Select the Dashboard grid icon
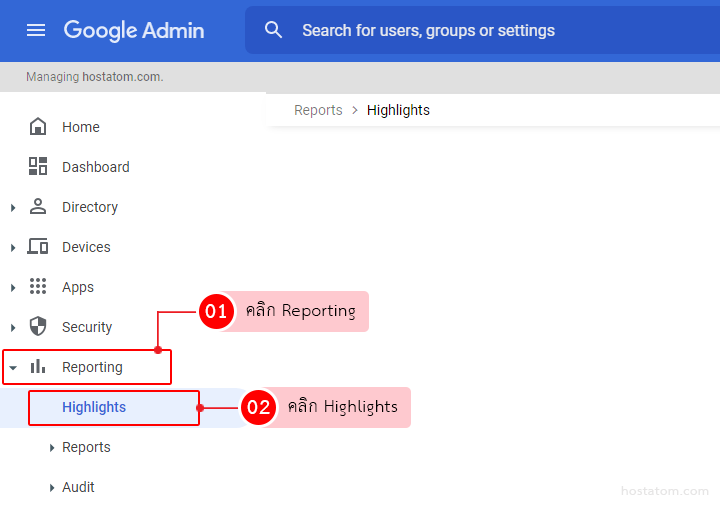 38,167
